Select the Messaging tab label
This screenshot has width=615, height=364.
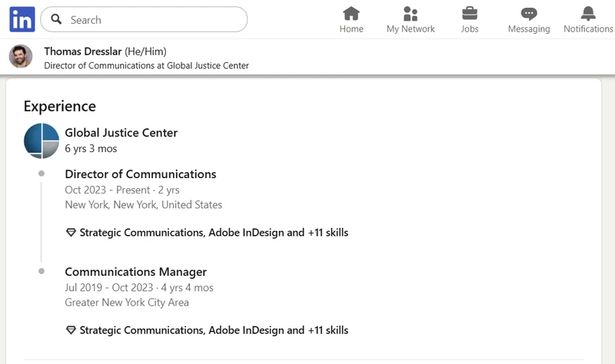pyautogui.click(x=529, y=29)
